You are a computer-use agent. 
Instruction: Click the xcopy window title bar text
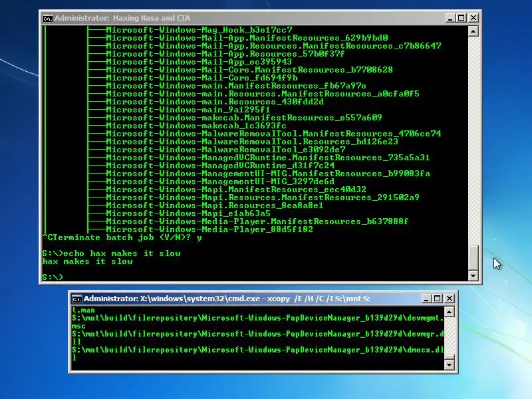point(227,299)
